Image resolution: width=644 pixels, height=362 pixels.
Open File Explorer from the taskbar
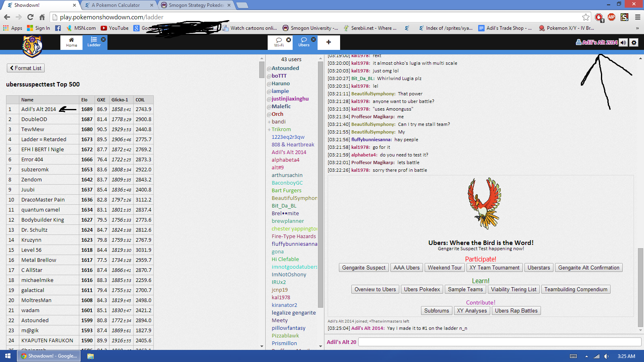(x=91, y=356)
